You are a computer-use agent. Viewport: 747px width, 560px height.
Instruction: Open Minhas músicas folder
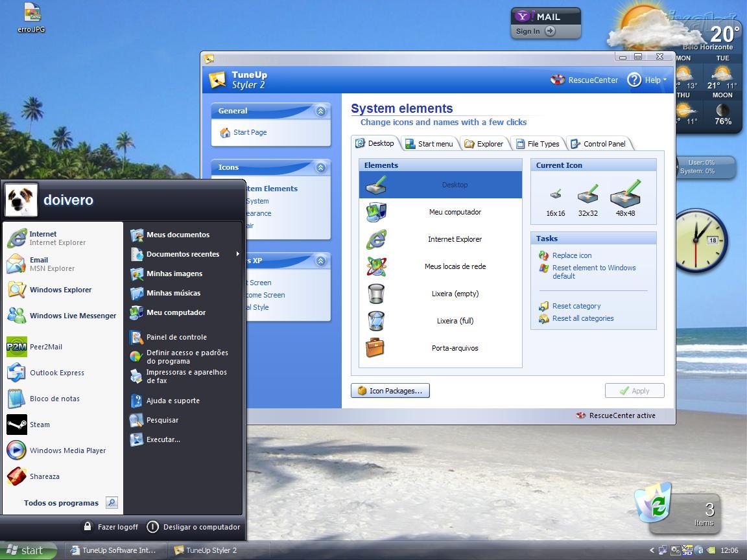click(x=184, y=294)
